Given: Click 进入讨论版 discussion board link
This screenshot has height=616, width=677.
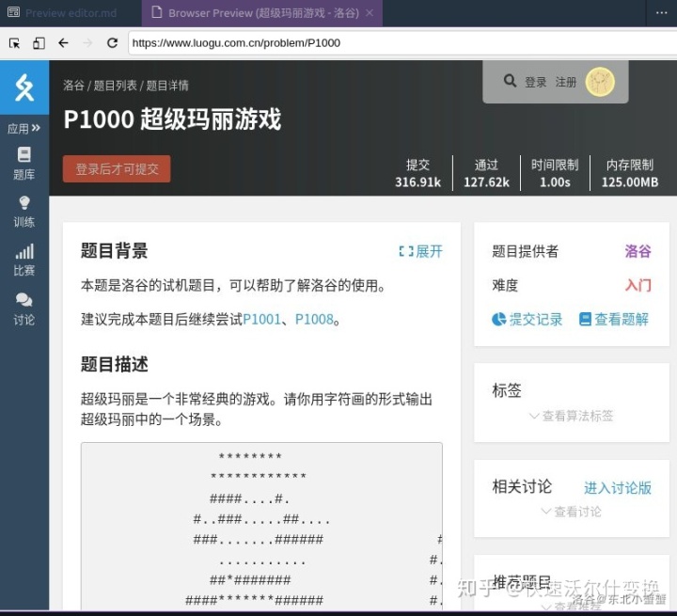Looking at the screenshot, I should coord(618,488).
